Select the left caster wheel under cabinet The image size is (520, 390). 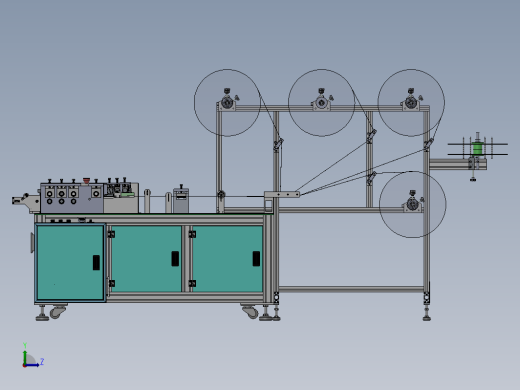click(58, 312)
